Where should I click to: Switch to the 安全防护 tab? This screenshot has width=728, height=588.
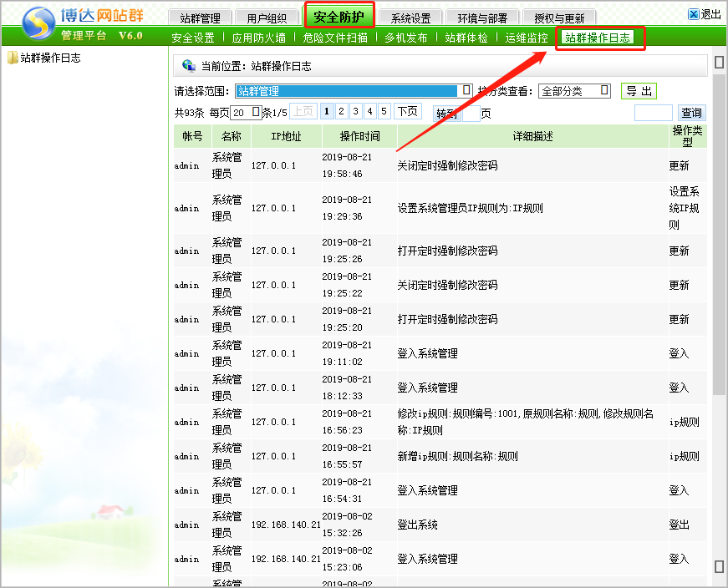point(339,16)
